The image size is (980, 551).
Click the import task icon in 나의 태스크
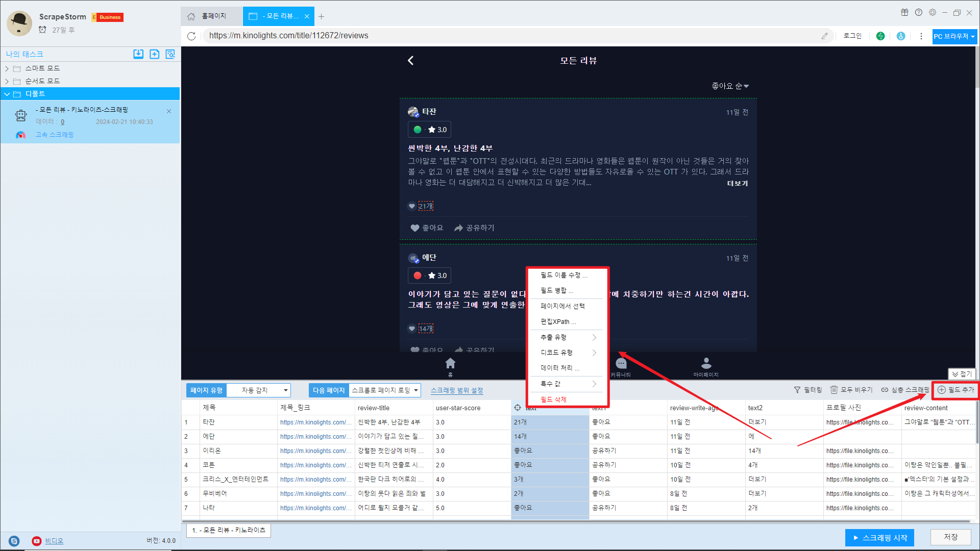[x=138, y=54]
